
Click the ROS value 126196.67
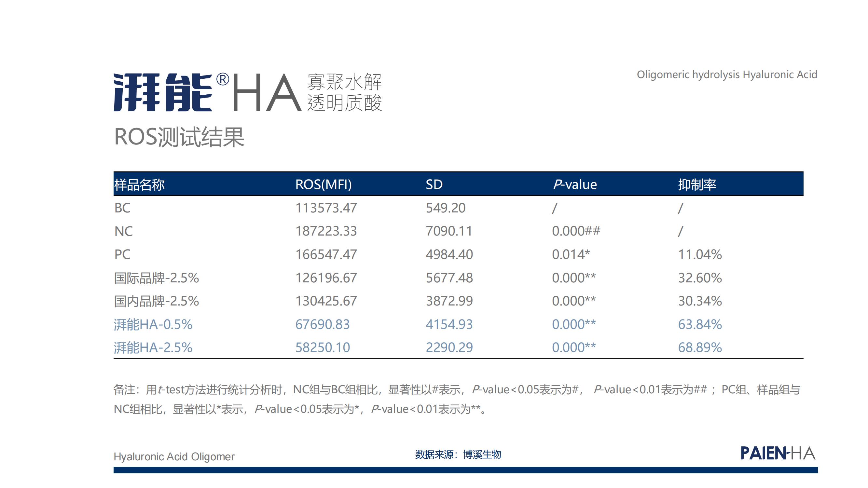tap(326, 278)
